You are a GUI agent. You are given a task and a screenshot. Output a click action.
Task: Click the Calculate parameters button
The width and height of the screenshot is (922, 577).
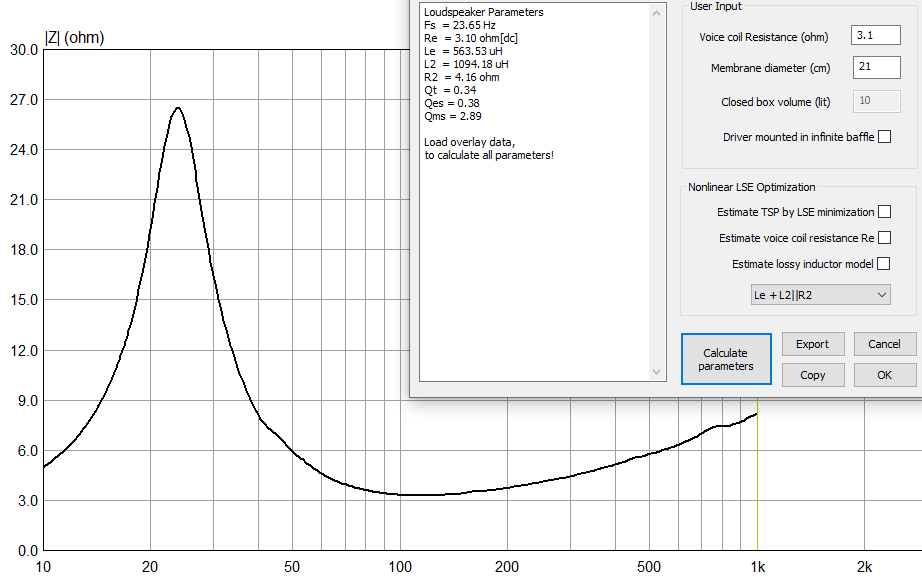(726, 359)
